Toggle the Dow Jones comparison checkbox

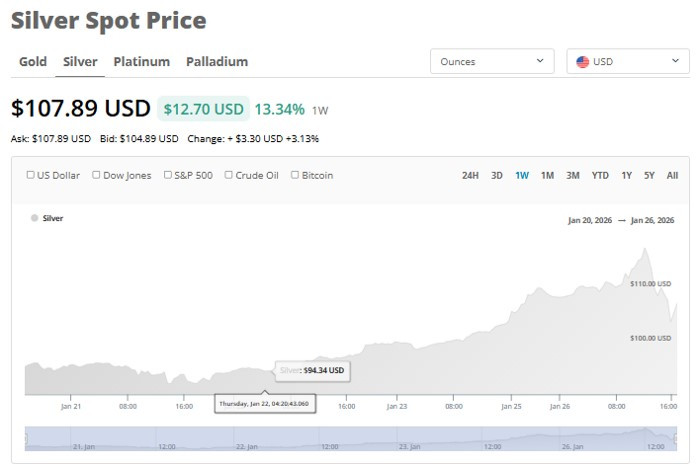96,175
